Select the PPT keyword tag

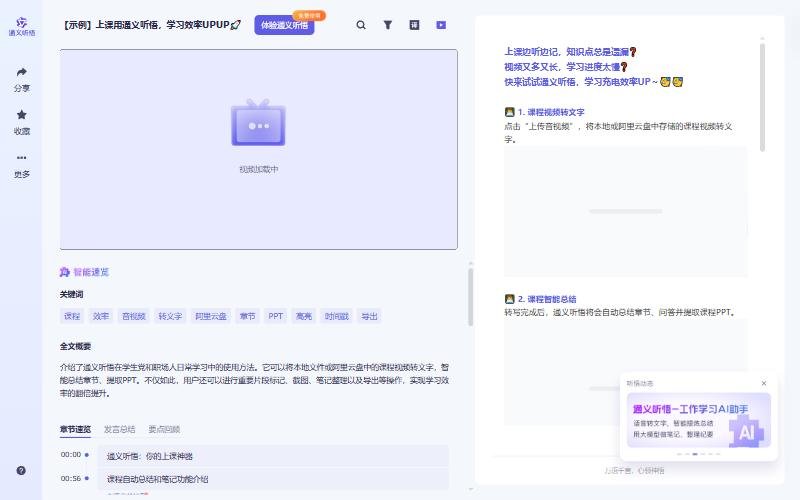point(276,316)
